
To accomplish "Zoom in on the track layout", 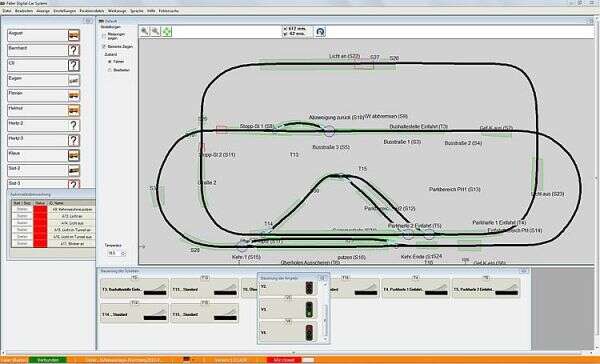I will click(145, 31).
